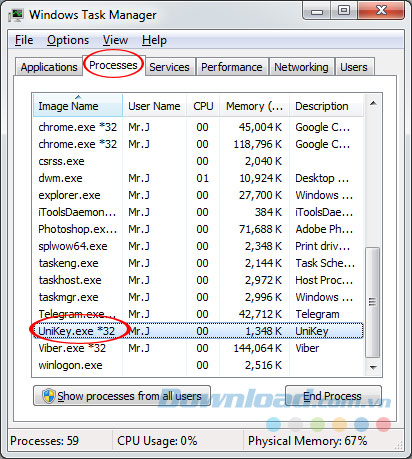
Task: Switch to the Users tab
Action: click(354, 67)
